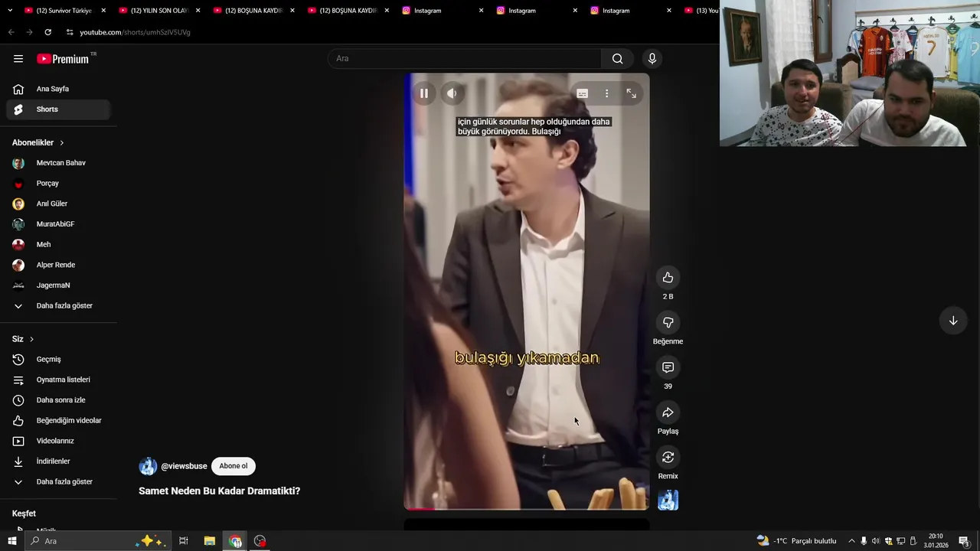The width and height of the screenshot is (980, 551).
Task: Click the Siz heading
Action: click(18, 339)
